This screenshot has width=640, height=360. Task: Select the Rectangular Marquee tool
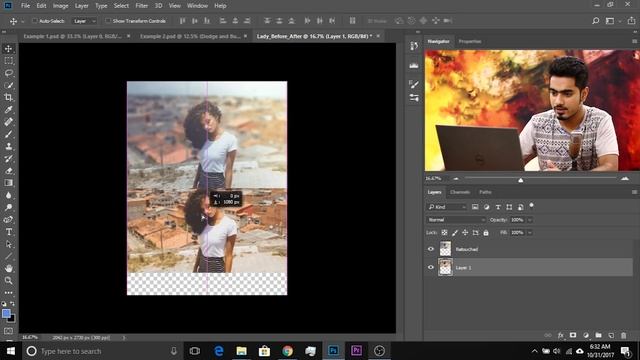pyautogui.click(x=9, y=61)
